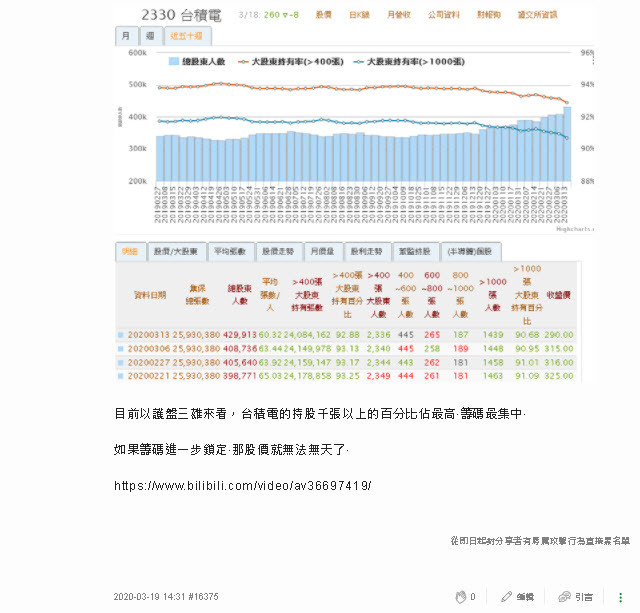Open the 股價 link in header
The image size is (640, 613).
[324, 15]
